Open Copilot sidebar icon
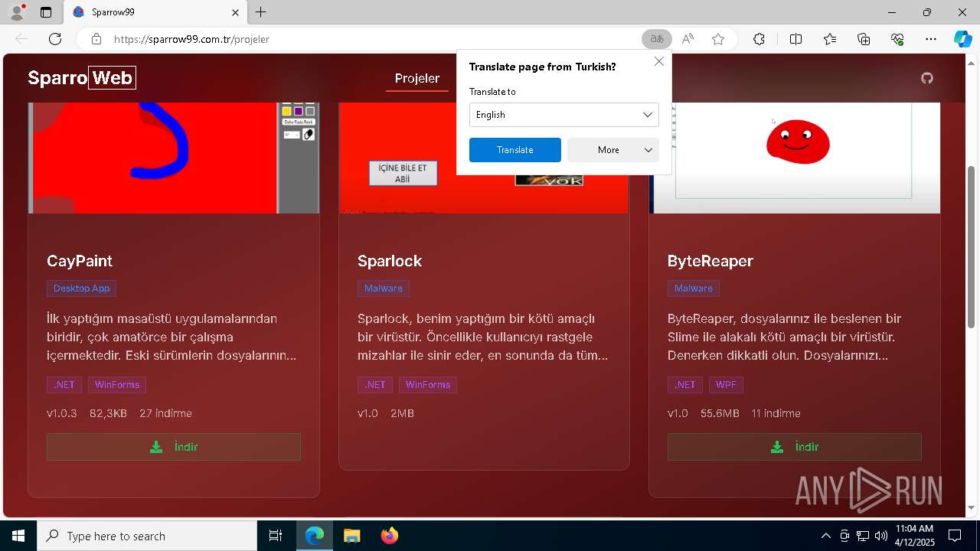 962,39
